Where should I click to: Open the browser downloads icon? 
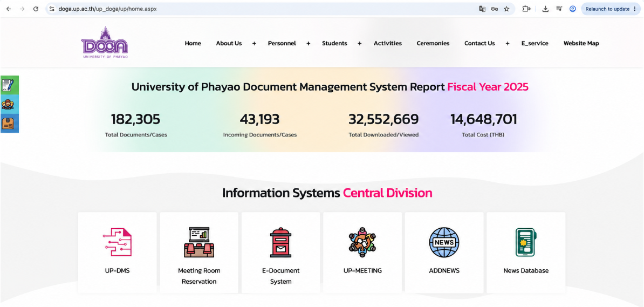coord(545,9)
